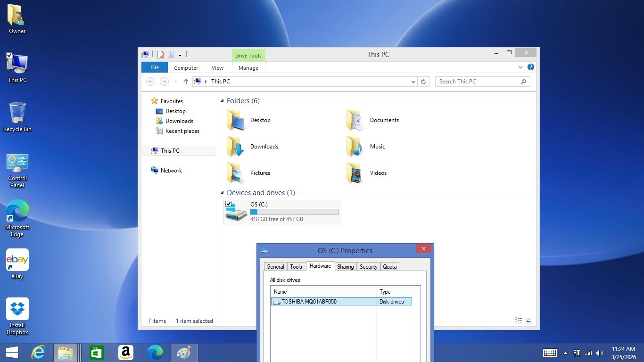Go back using the Back arrow button
Image resolution: width=644 pixels, height=362 pixels.
150,82
